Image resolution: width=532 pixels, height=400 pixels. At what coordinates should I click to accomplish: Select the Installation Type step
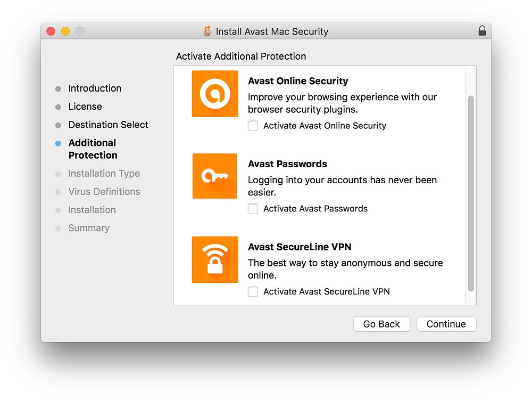click(x=104, y=174)
